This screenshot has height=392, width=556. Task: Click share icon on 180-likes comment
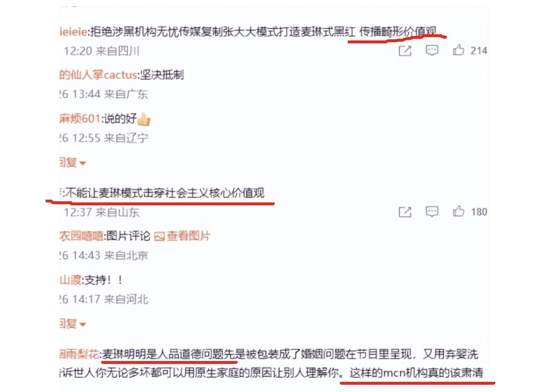(405, 212)
